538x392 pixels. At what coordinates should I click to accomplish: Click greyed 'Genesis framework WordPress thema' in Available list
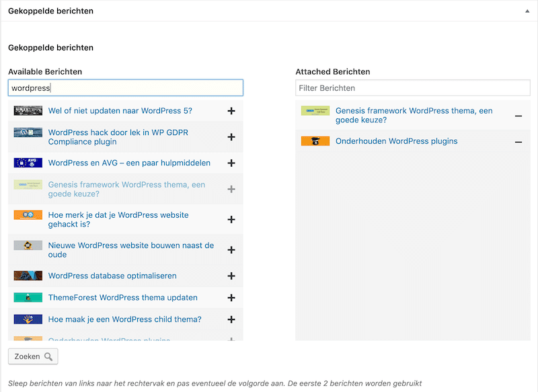126,189
